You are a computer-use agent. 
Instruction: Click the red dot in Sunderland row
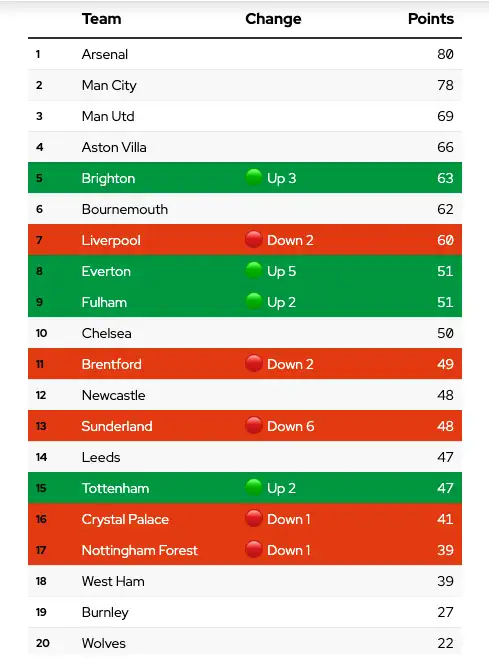254,426
